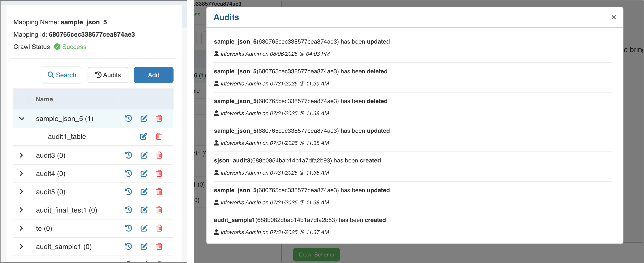Open audit history for te row
The height and width of the screenshot is (263, 644).
click(128, 228)
